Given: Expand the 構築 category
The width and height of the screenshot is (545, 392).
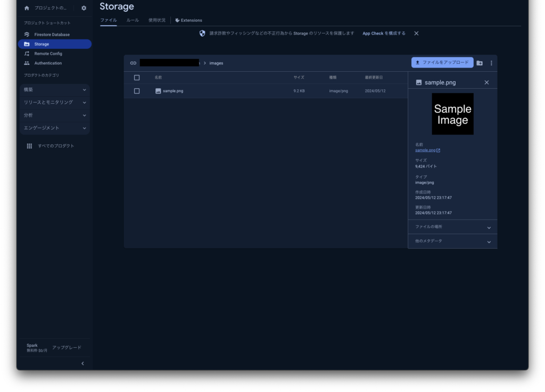Looking at the screenshot, I should [55, 90].
